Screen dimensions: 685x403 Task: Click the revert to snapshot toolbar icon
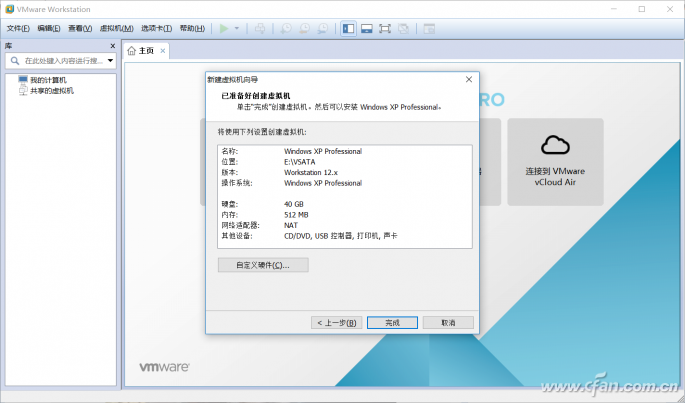point(304,29)
